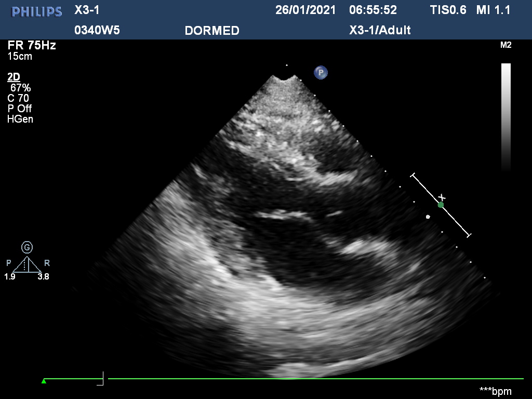
Task: Click the M2 gray map label
Action: pos(506,45)
